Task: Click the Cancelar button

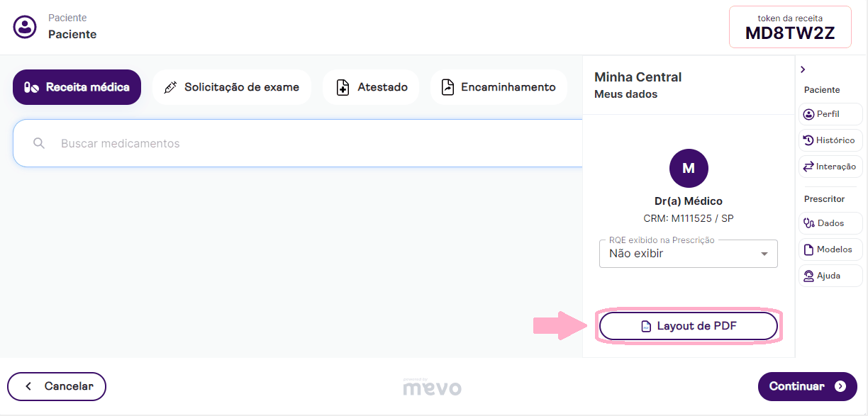Action: (57, 386)
